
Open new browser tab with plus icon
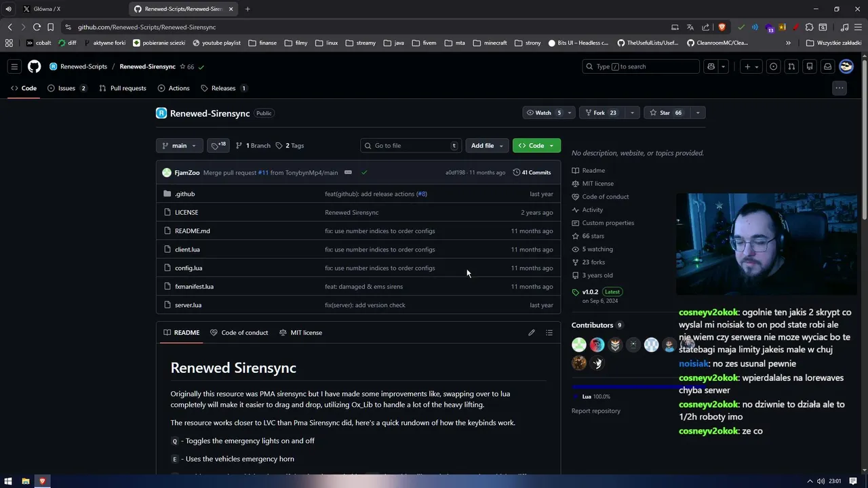click(248, 9)
